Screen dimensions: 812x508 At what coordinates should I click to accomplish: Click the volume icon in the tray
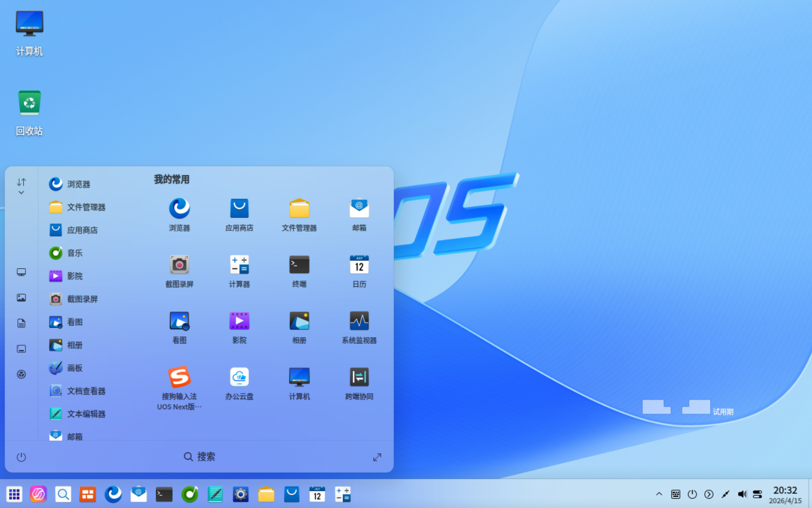click(742, 494)
